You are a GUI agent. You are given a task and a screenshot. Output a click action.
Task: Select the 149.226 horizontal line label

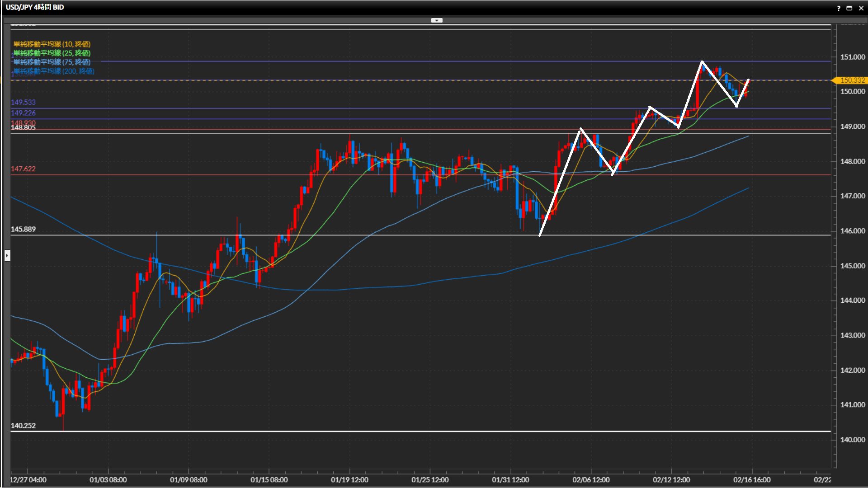23,113
